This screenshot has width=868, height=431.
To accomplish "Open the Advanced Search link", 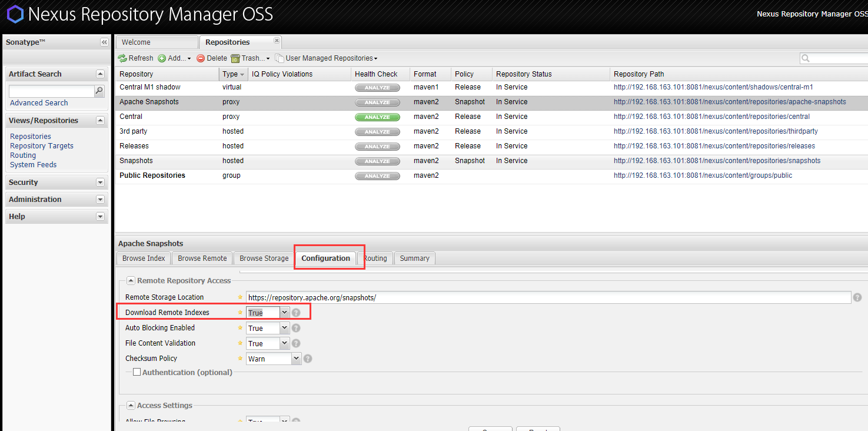I will point(39,103).
